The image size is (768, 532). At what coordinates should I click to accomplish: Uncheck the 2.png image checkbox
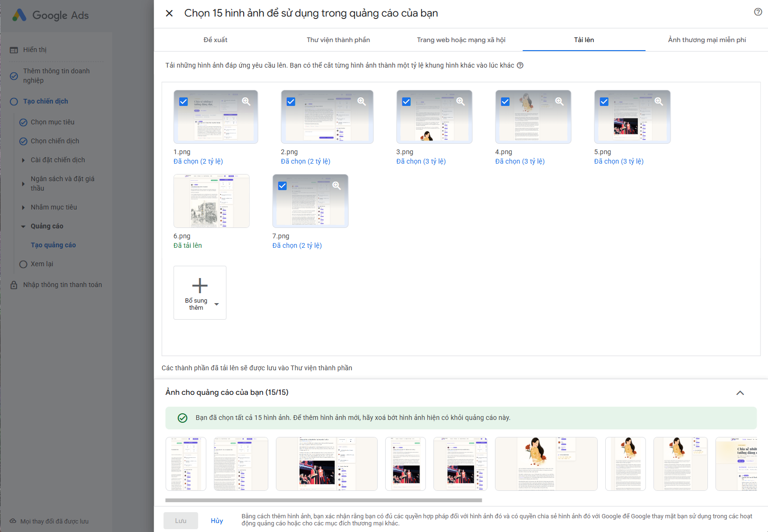pyautogui.click(x=291, y=102)
